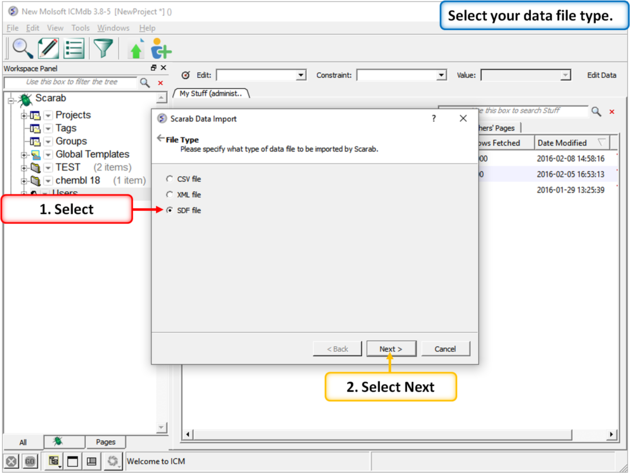Click the pencil edit toolbar icon
630x473 pixels.
(x=48, y=48)
